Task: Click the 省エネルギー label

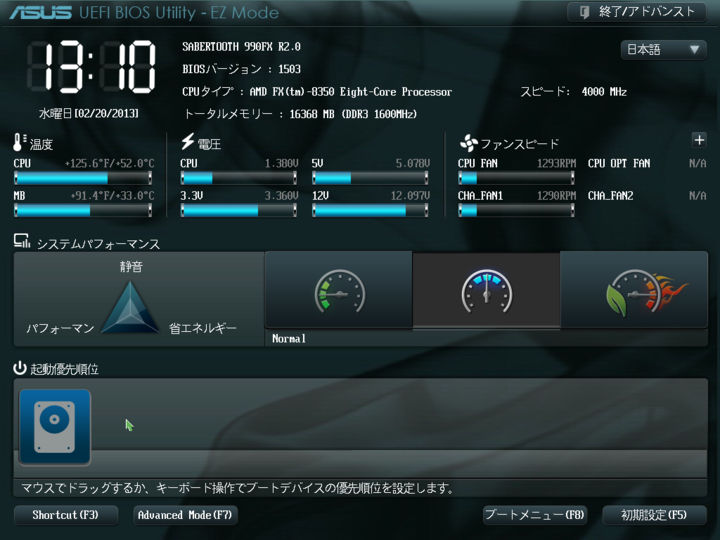Action: tap(202, 328)
